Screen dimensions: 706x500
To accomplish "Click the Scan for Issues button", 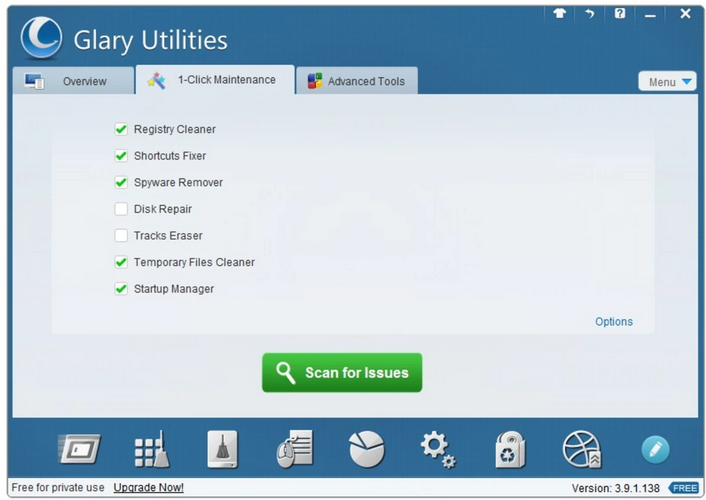I will (x=342, y=373).
